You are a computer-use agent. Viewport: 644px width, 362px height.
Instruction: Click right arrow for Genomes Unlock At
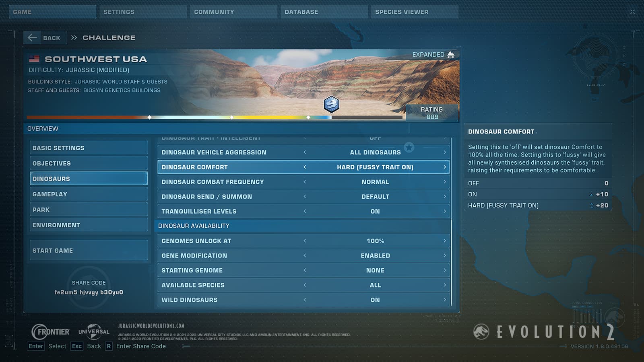444,241
